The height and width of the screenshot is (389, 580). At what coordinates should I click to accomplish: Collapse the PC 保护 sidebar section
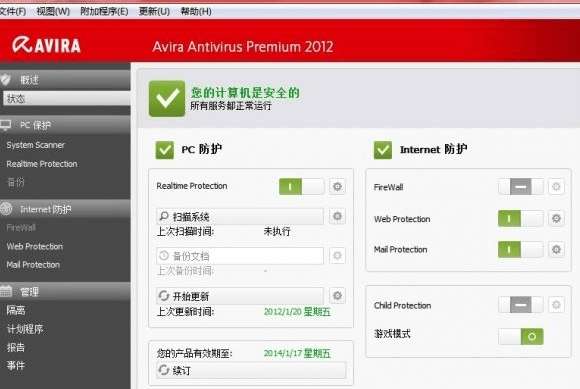tap(65, 125)
